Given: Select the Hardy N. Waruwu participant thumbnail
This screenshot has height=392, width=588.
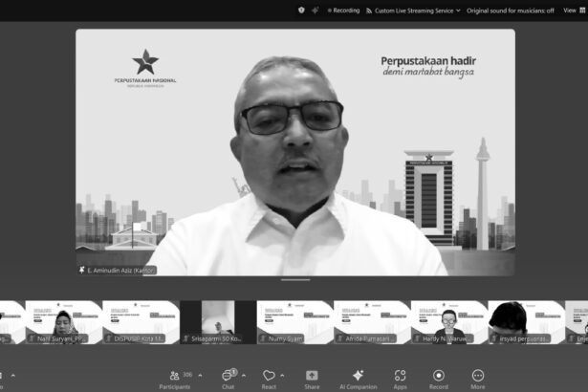Looking at the screenshot, I should coord(448,322).
